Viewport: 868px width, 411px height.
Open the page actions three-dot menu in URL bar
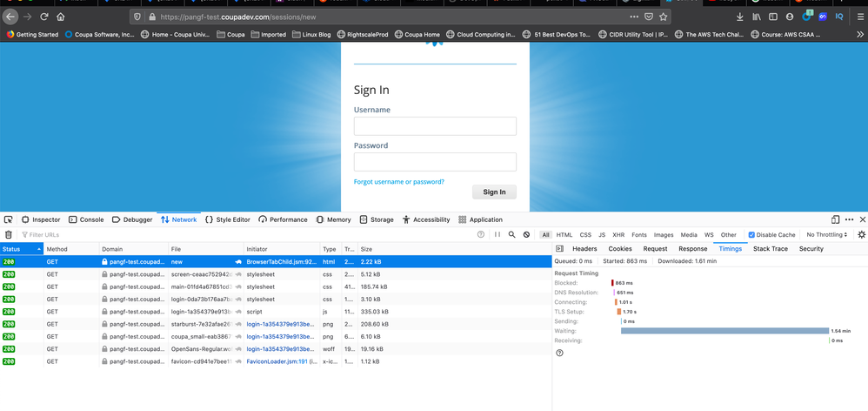pyautogui.click(x=634, y=17)
